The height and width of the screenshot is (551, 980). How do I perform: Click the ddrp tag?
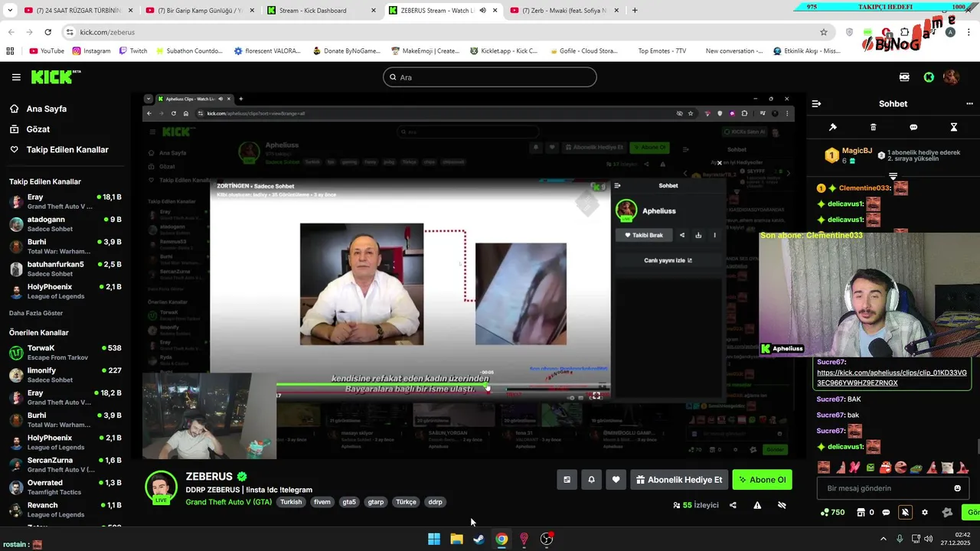[435, 502]
